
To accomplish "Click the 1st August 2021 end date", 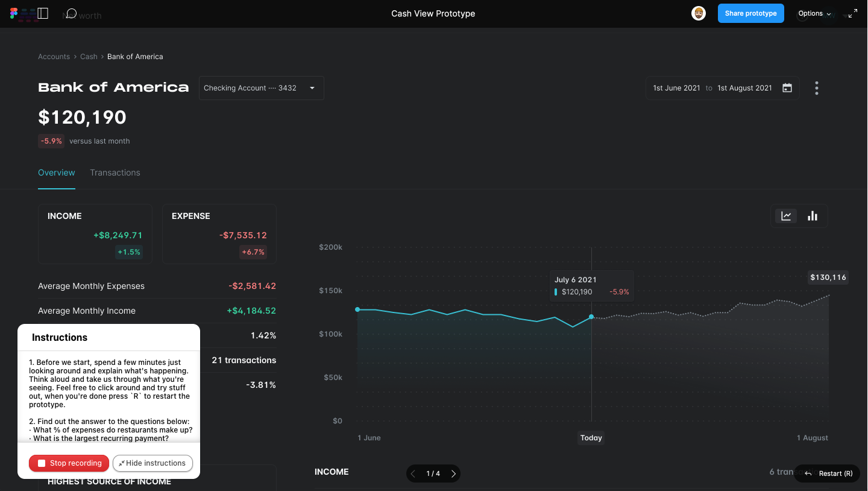I will point(744,88).
